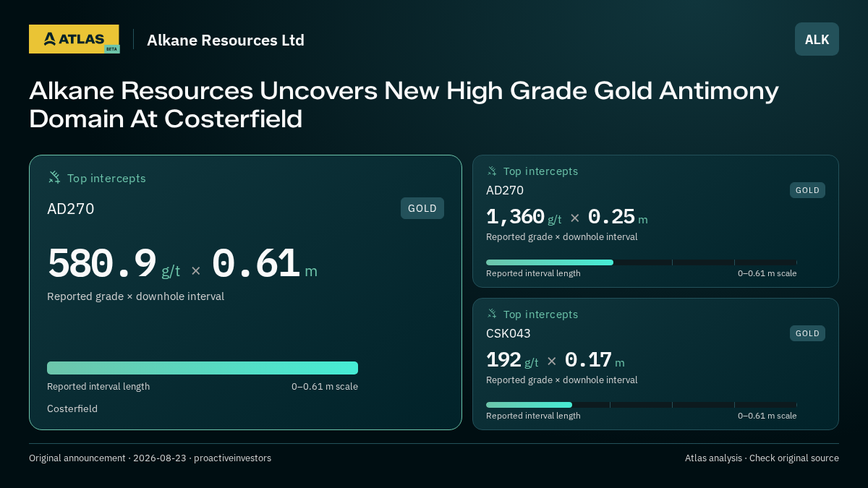The image size is (868, 488).
Task: Click the 1,360 grade value
Action: 515,216
